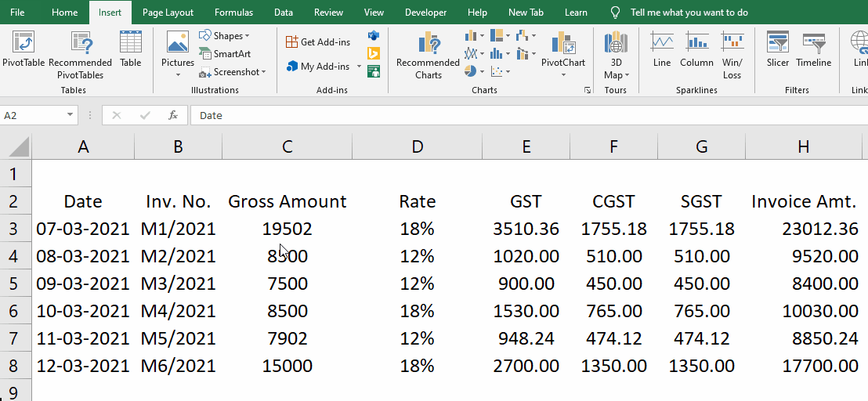The height and width of the screenshot is (401, 868).
Task: Expand the PivotChart dropdown arrow
Action: (x=563, y=75)
